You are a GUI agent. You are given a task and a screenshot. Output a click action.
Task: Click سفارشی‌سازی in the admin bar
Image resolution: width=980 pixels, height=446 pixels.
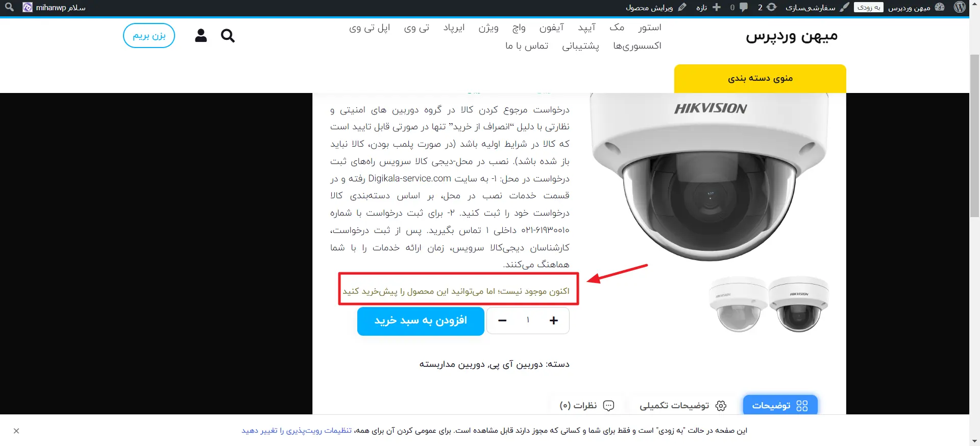(811, 7)
